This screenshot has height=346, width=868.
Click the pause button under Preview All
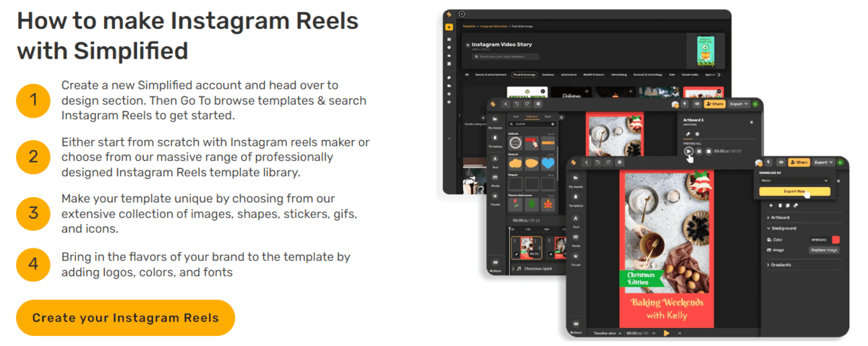click(699, 151)
